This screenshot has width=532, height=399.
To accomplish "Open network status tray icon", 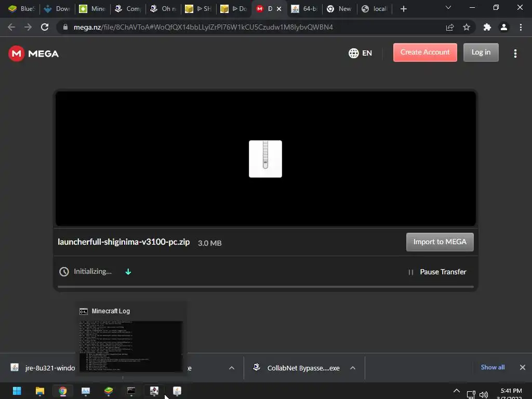I will 471,394.
